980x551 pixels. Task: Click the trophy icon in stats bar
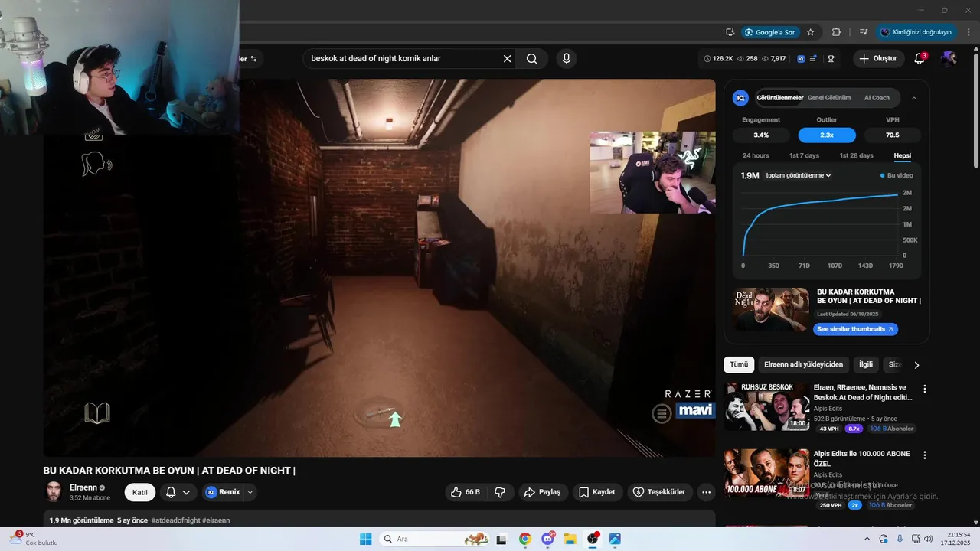click(x=830, y=58)
